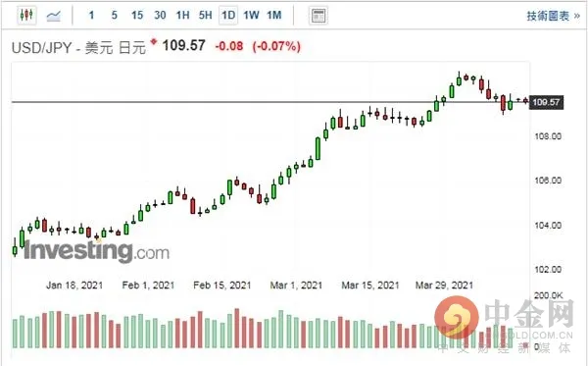
Task: Click the red status dot beside 日元
Action: [x=153, y=41]
